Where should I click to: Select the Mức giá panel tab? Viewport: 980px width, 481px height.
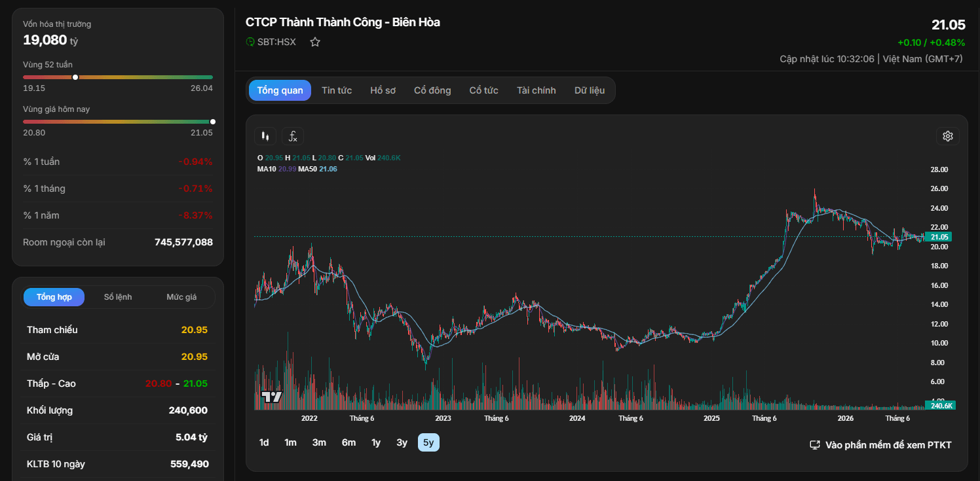click(x=181, y=297)
